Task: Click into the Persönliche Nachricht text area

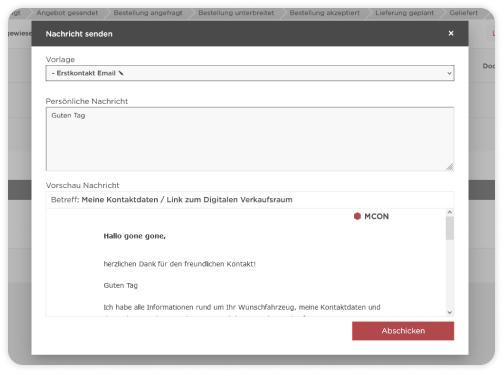Action: pos(250,139)
